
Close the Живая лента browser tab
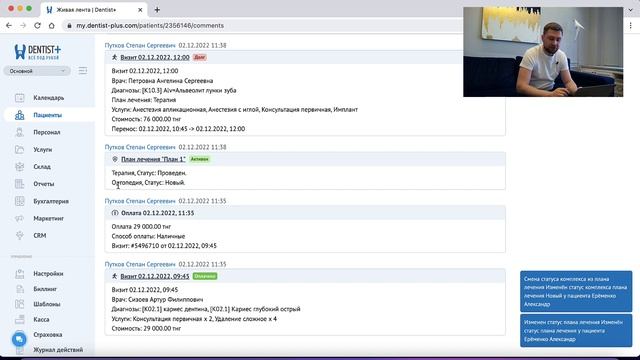click(x=140, y=10)
